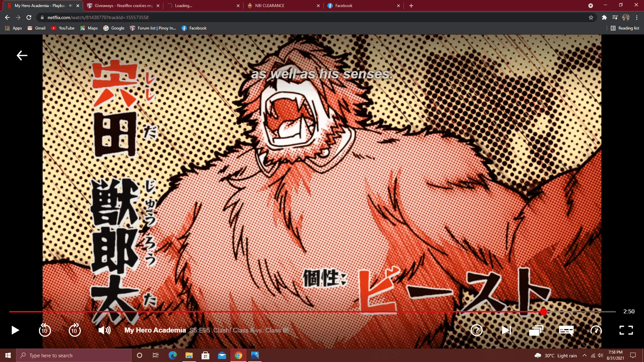Switch to the Loading tab
The width and height of the screenshot is (644, 362).
pos(203,6)
